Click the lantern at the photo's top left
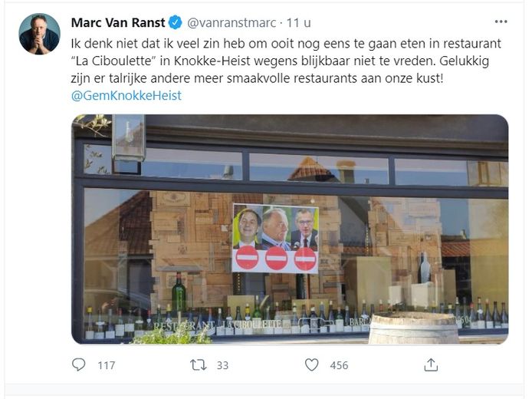Viewport: 532px width, 399px height. click(129, 137)
